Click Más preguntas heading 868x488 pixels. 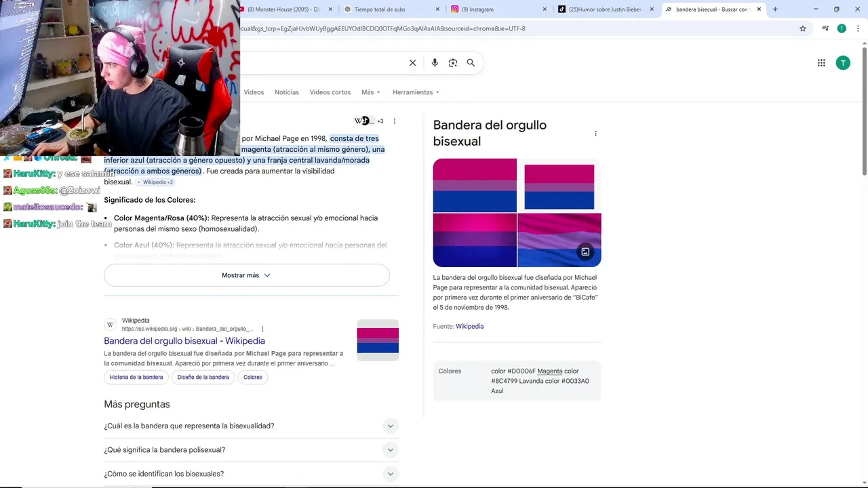tap(137, 405)
